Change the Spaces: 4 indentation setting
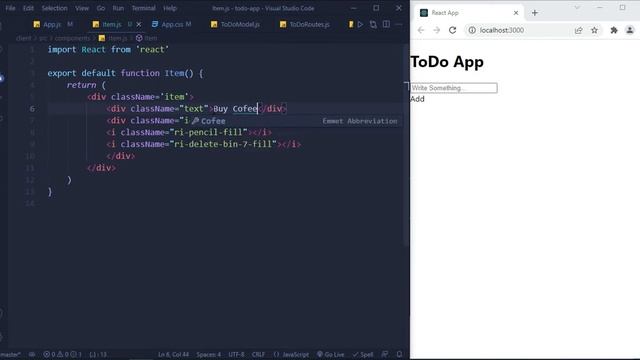 [x=208, y=354]
